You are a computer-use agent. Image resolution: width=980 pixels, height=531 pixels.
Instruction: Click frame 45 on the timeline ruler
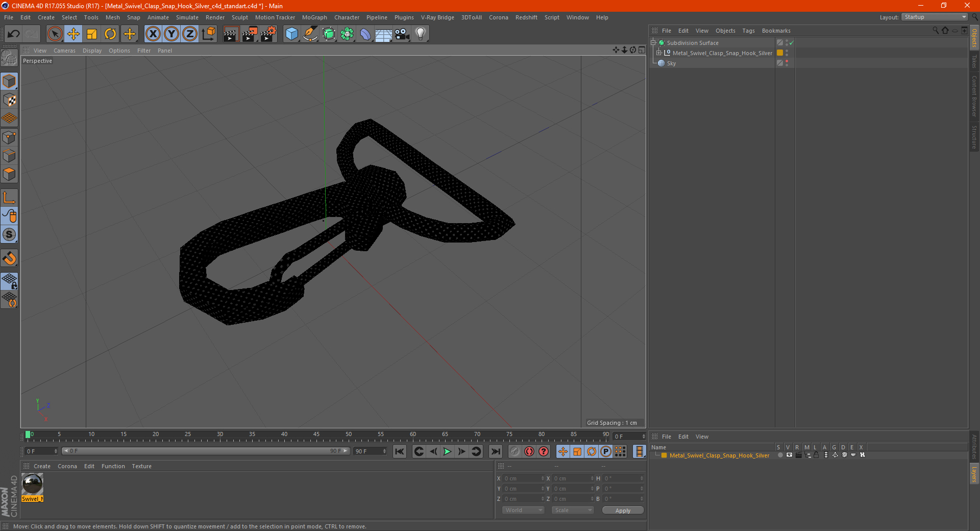[316, 435]
